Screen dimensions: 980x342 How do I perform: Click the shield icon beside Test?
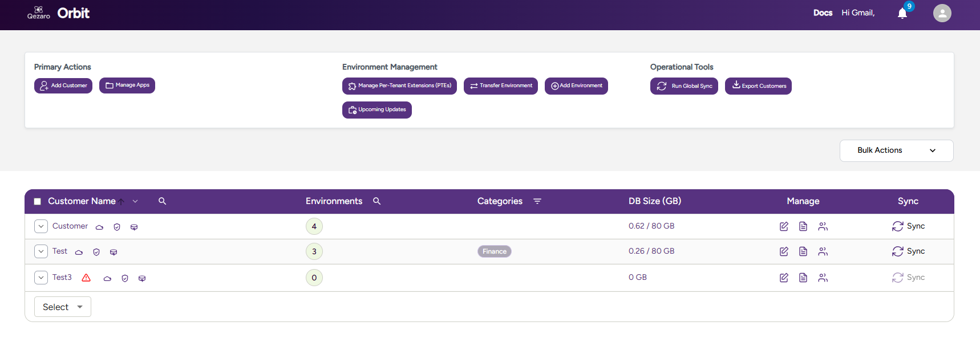point(96,252)
